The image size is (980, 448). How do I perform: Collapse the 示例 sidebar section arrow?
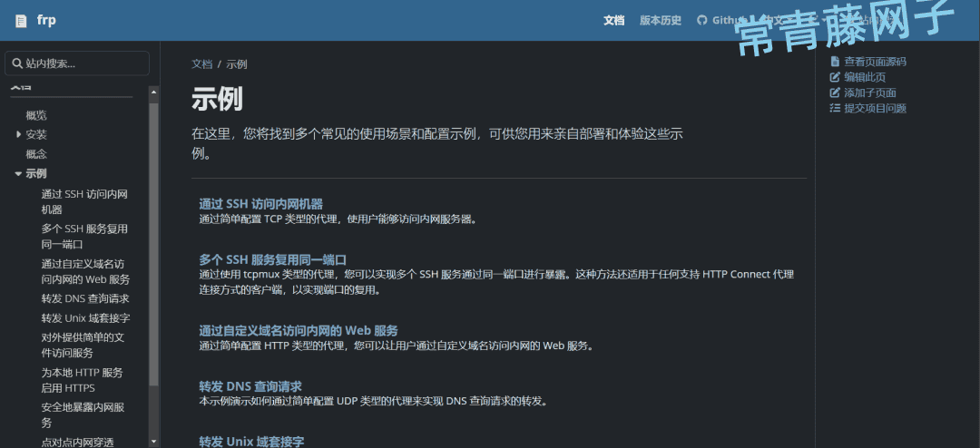click(x=18, y=173)
